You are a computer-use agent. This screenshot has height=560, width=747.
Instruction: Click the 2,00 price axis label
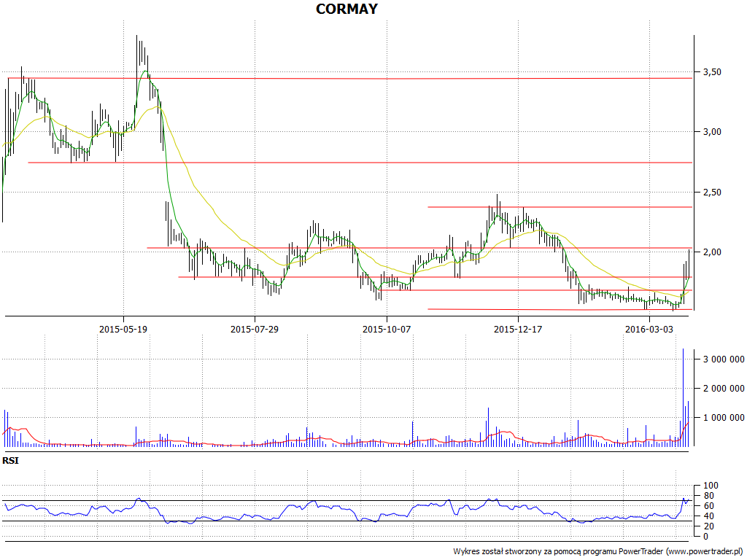pyautogui.click(x=712, y=252)
